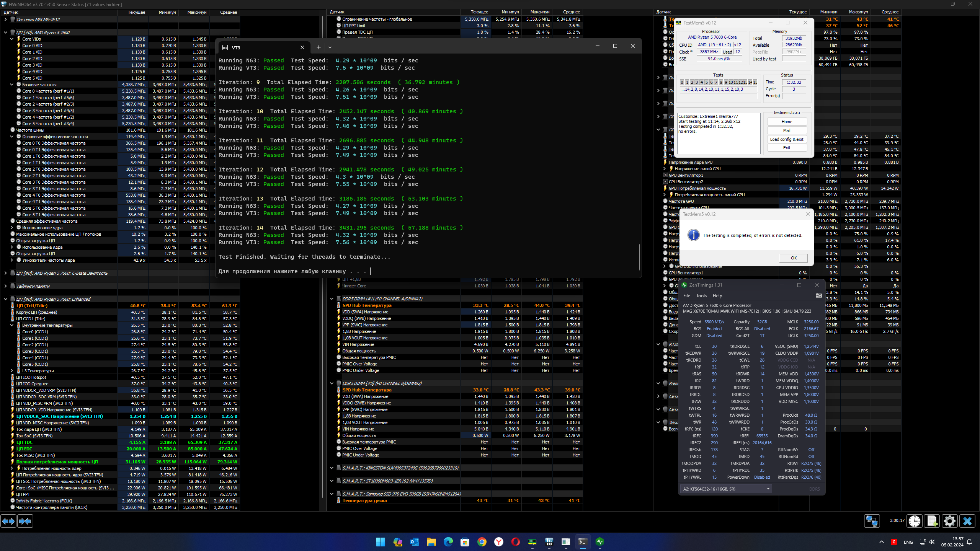Open HWiNFO sensor settings gear

(x=950, y=521)
